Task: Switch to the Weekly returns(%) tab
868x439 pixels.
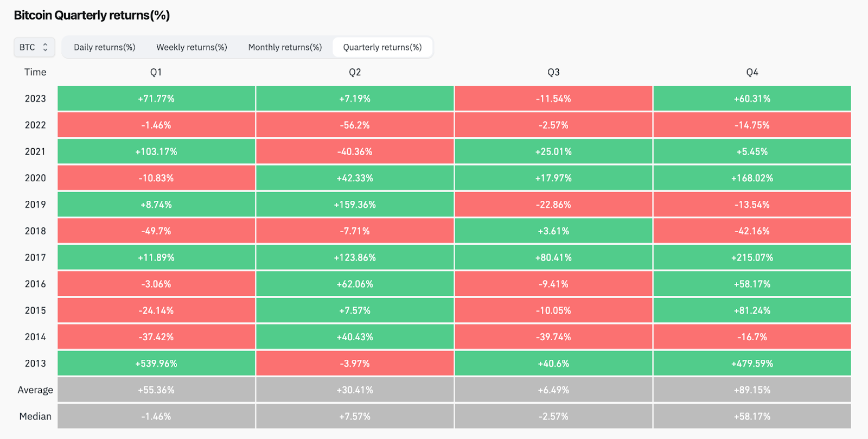Action: [192, 47]
